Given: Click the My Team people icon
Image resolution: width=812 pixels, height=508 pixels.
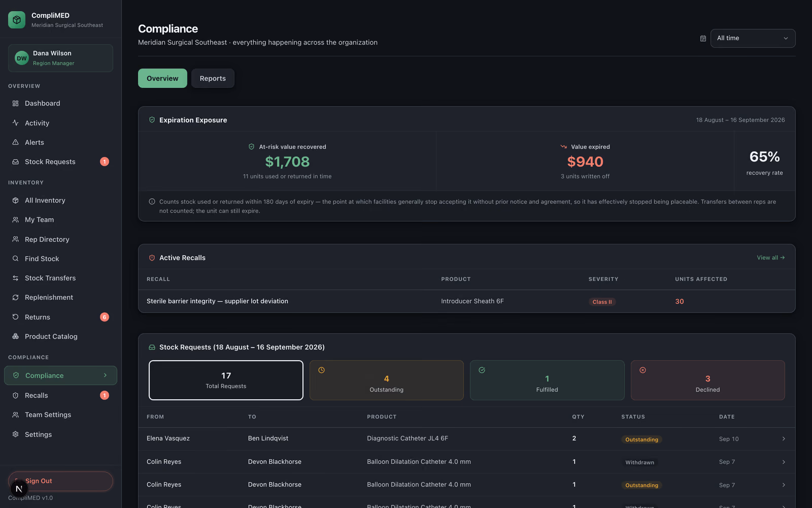Looking at the screenshot, I should click(x=15, y=219).
